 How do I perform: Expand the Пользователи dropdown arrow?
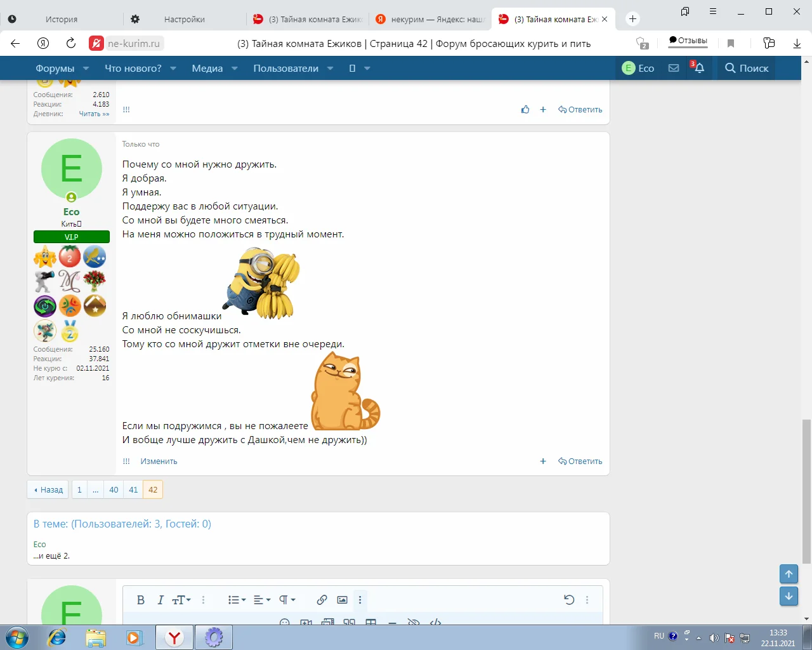(x=330, y=69)
